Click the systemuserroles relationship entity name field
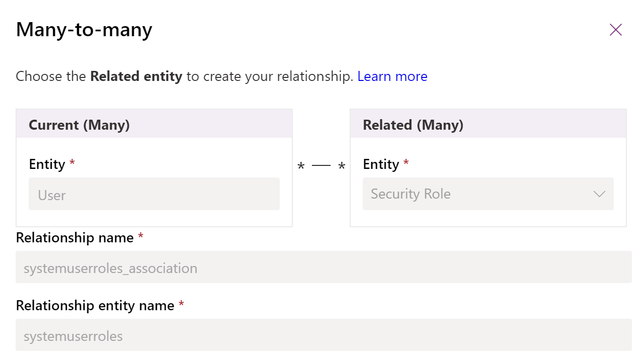 pos(322,336)
